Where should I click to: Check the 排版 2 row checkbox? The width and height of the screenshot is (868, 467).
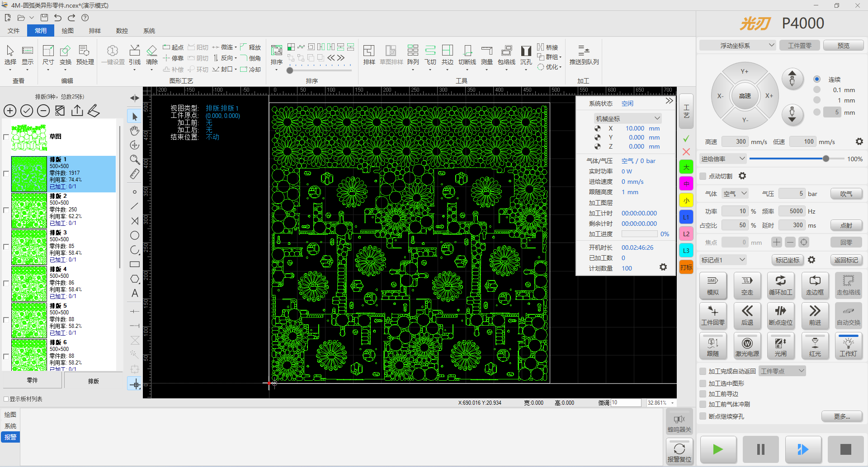[6, 210]
